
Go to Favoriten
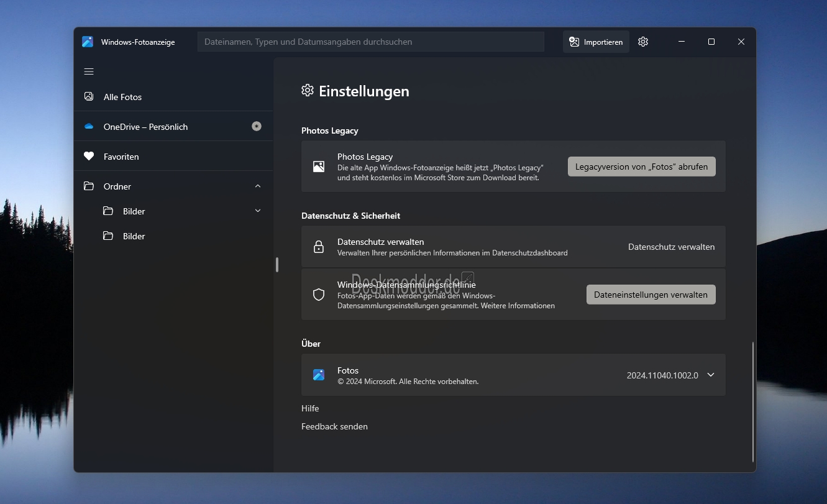tap(173, 156)
